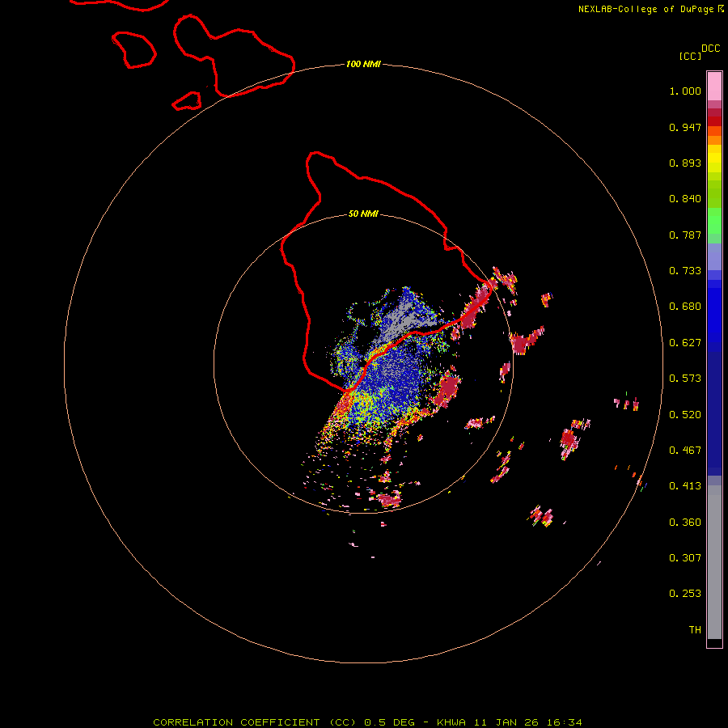
Task: Click the Kahoolawe island outline
Action: 187,101
